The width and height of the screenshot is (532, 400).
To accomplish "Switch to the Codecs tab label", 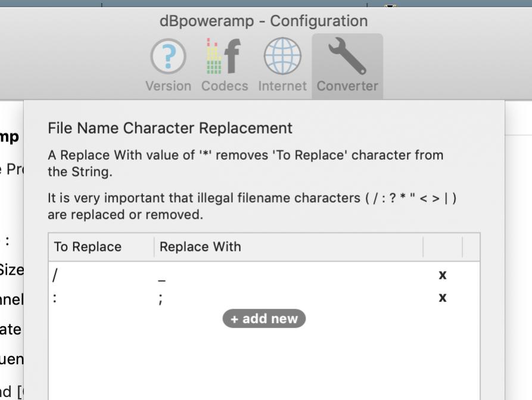I will [x=224, y=86].
